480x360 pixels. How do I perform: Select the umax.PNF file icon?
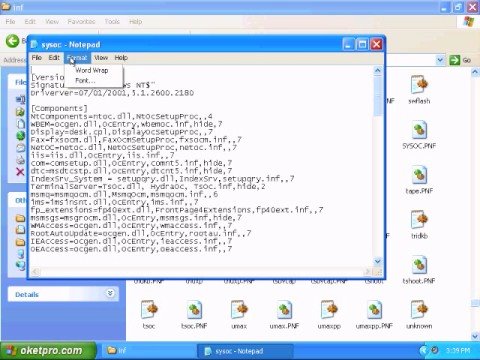click(284, 310)
